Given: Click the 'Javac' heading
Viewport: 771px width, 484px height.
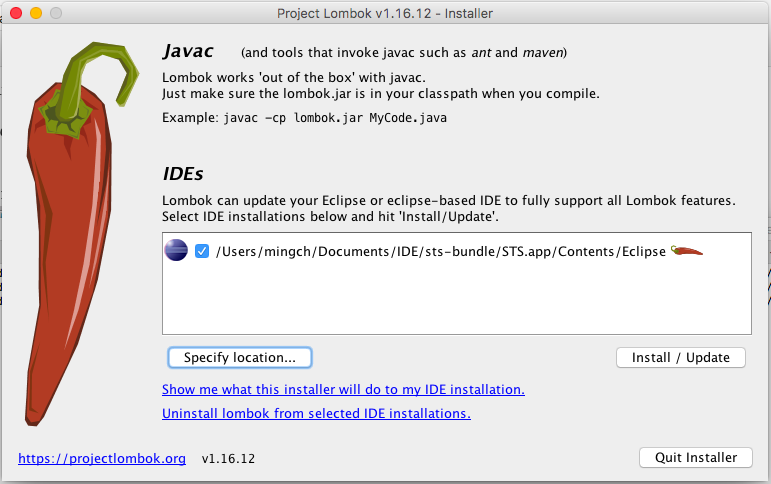Looking at the screenshot, I should pos(188,51).
